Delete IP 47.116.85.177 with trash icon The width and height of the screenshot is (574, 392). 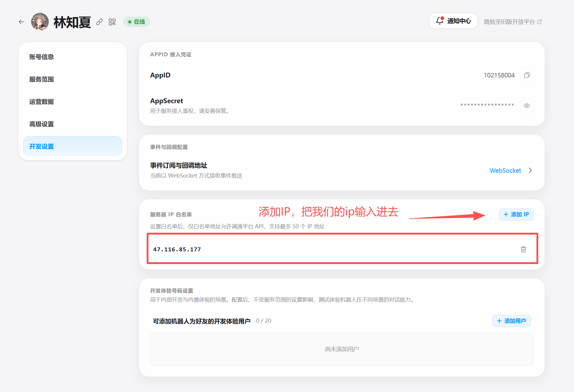[523, 249]
